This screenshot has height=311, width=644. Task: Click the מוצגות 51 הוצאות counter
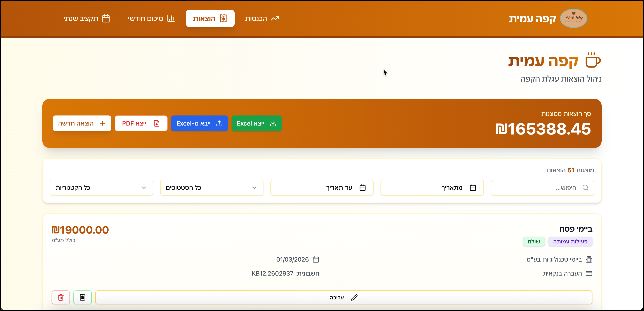(x=570, y=170)
